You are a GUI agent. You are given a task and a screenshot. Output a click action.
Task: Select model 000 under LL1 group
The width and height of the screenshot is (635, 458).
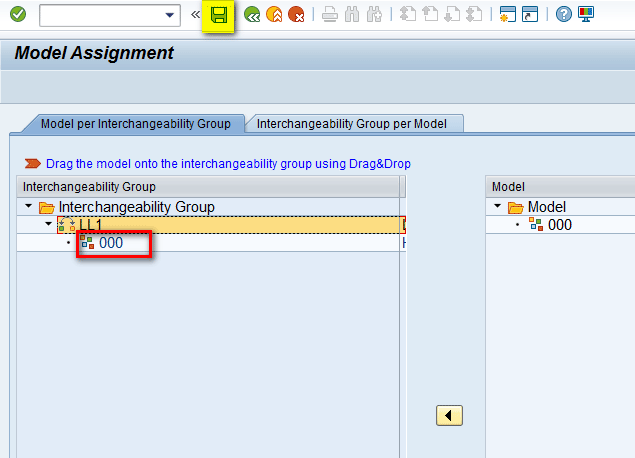click(110, 243)
